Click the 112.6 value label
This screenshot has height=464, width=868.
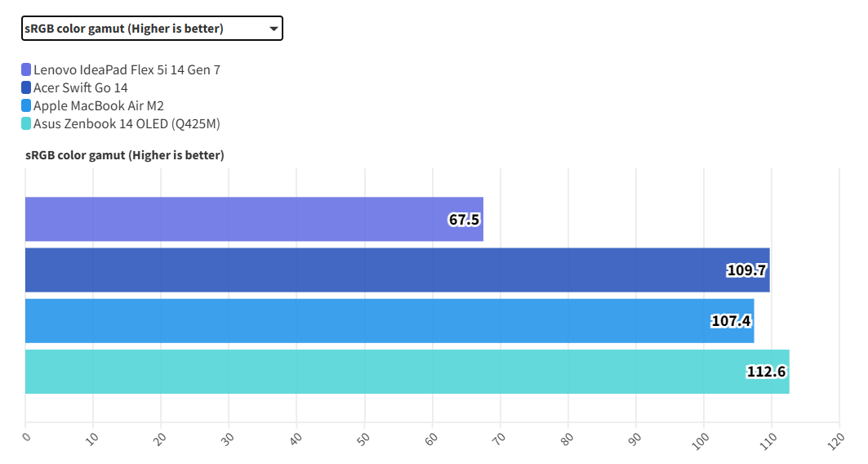click(766, 372)
